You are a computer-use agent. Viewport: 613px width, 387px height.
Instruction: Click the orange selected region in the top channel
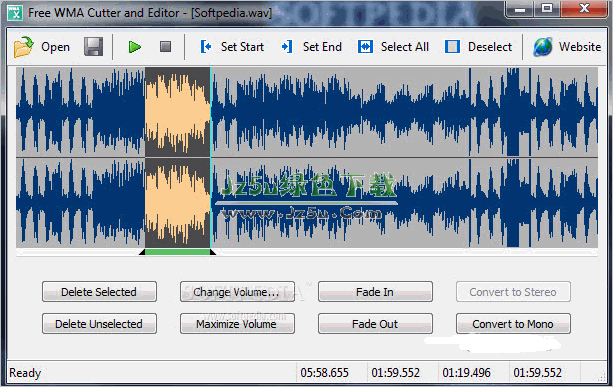click(177, 112)
